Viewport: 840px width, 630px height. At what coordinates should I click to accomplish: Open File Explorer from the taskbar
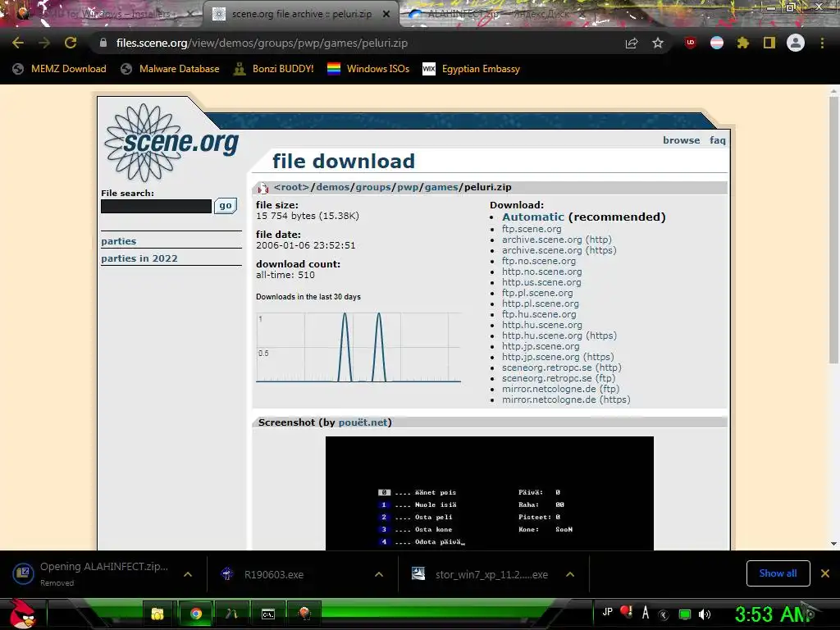(x=157, y=614)
